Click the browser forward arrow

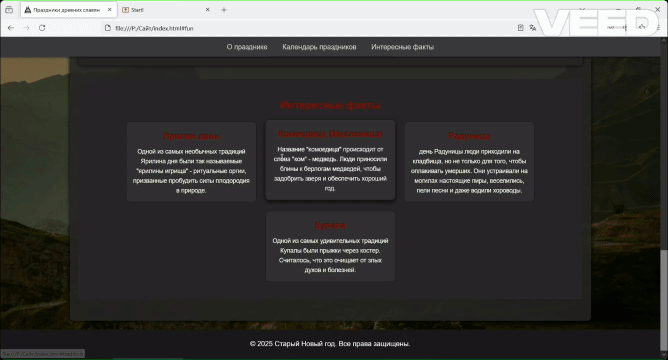[26, 28]
